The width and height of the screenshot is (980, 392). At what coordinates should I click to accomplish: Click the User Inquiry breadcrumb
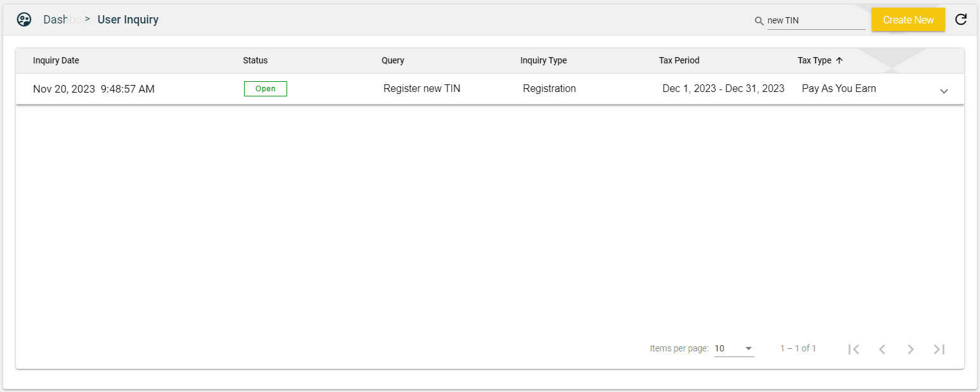click(x=128, y=20)
